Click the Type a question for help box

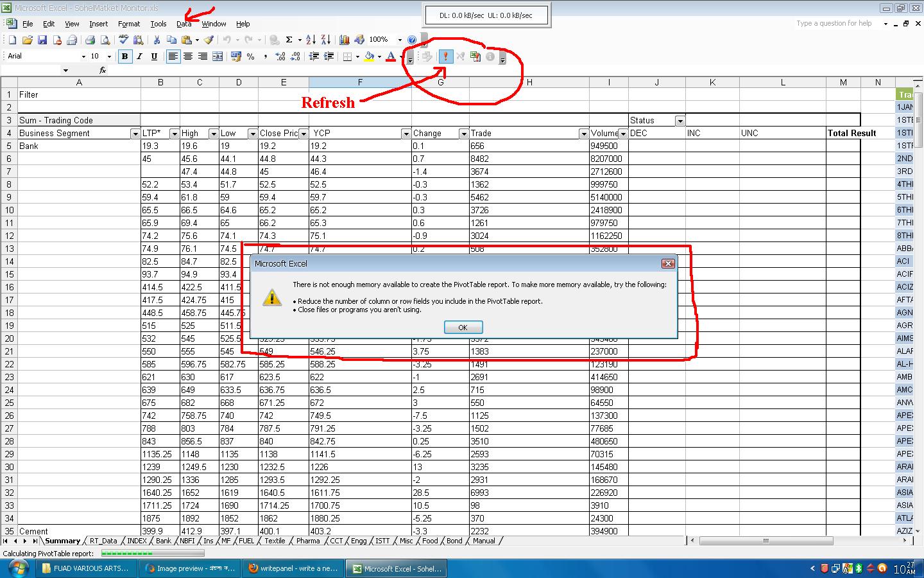(x=837, y=24)
